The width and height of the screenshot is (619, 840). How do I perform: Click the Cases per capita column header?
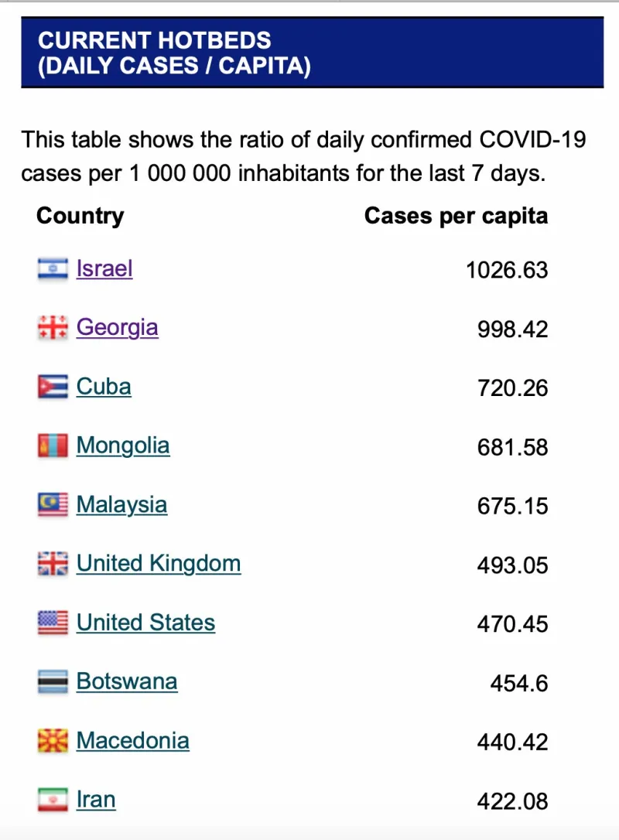coord(456,217)
